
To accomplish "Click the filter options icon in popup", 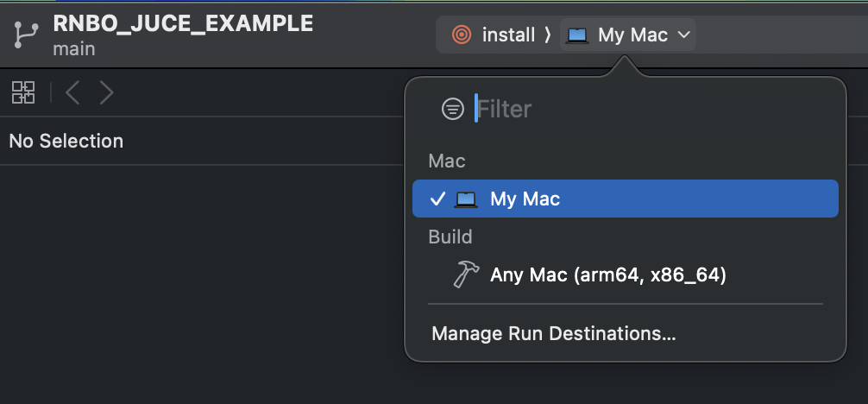I will (453, 109).
